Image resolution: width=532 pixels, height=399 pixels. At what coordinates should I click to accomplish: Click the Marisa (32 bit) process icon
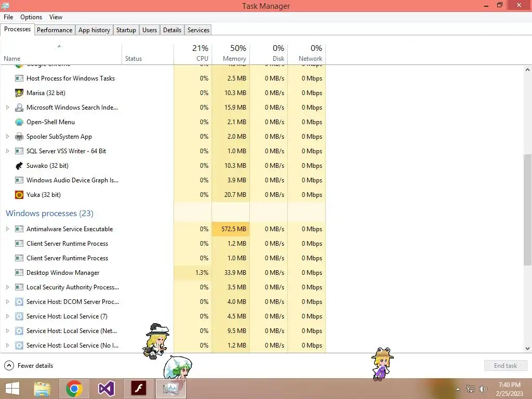coord(19,92)
